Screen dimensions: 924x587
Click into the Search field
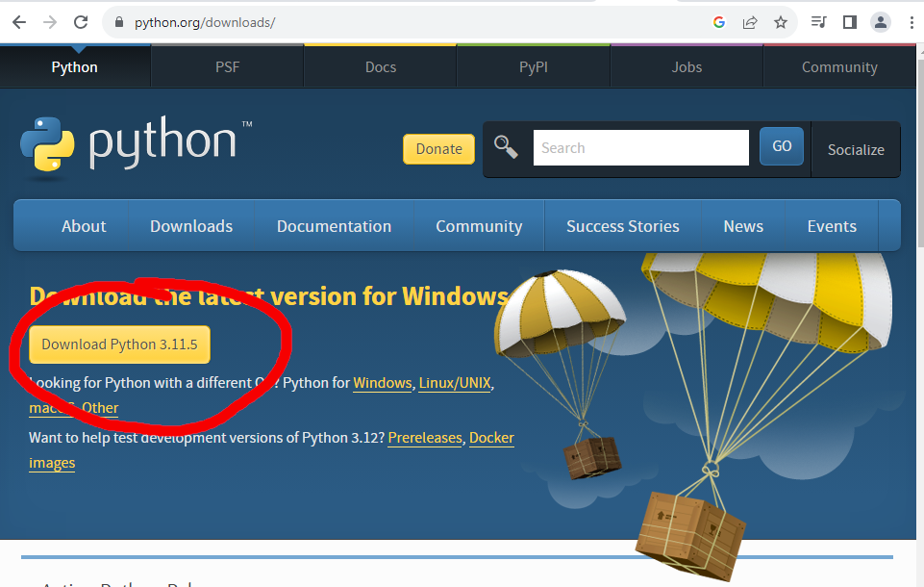point(641,147)
